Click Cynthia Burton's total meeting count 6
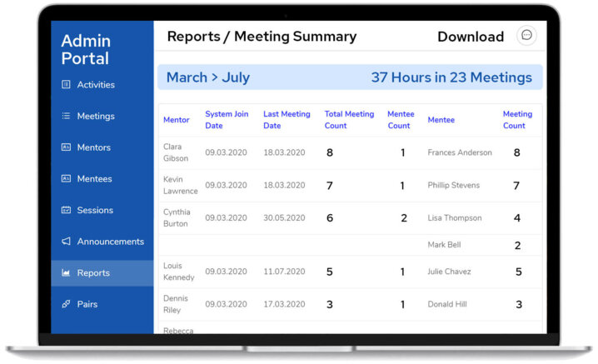The width and height of the screenshot is (598, 364). pos(330,218)
